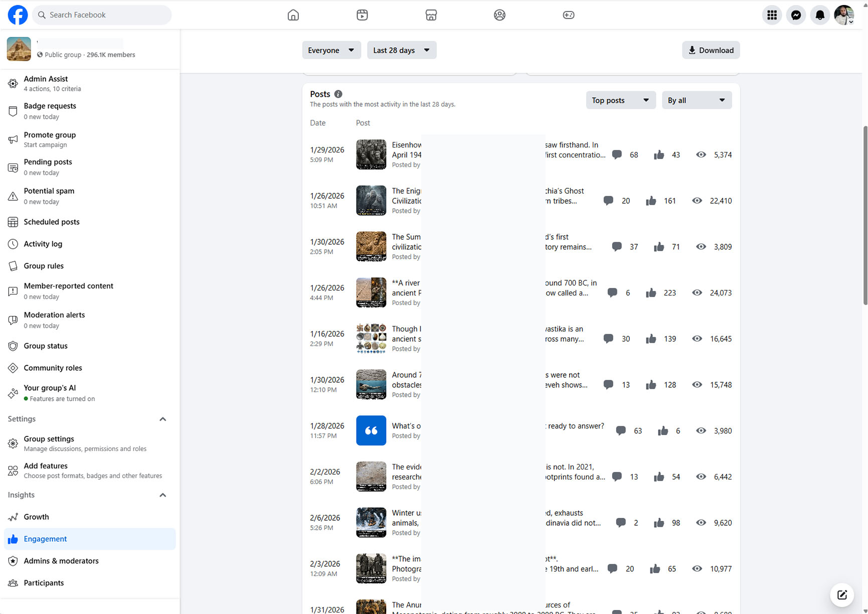Image resolution: width=868 pixels, height=614 pixels.
Task: Click the new message compose icon
Action: point(842,595)
